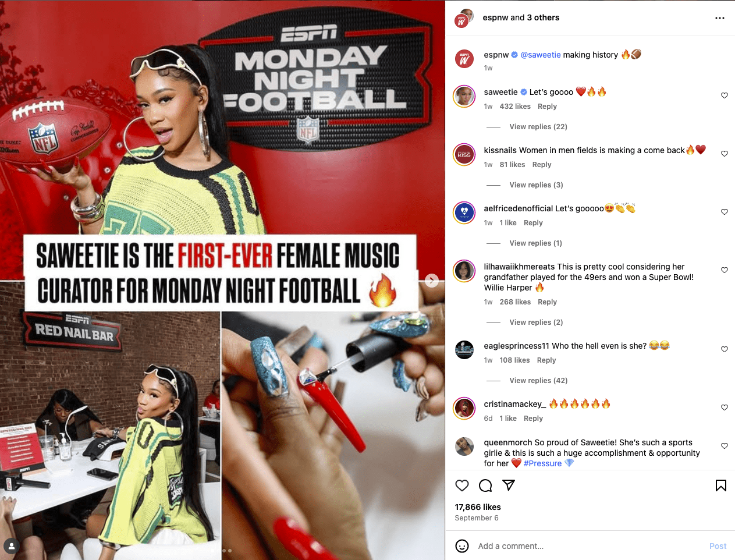Show tagged people icon on photo
This screenshot has width=735, height=560.
[12, 546]
